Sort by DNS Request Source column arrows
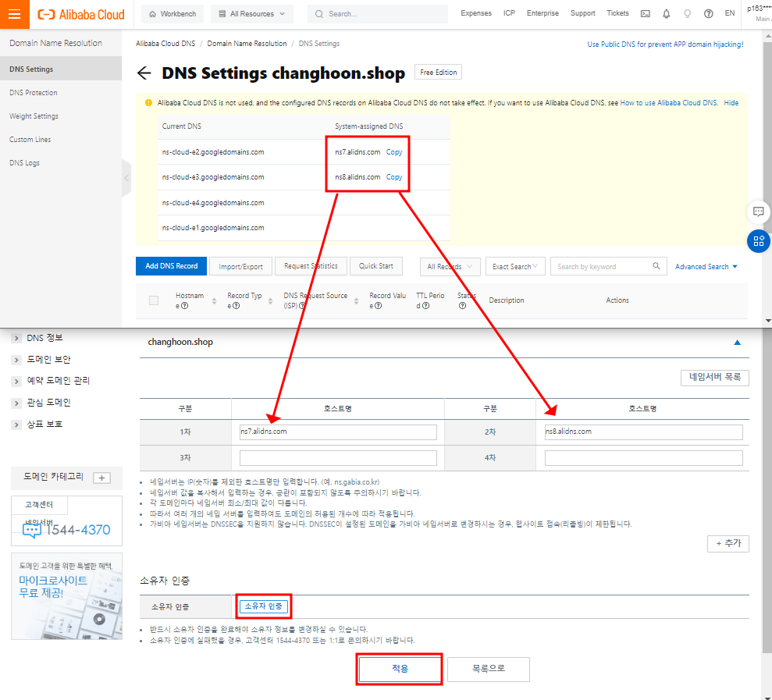The width and height of the screenshot is (772, 700). click(356, 300)
